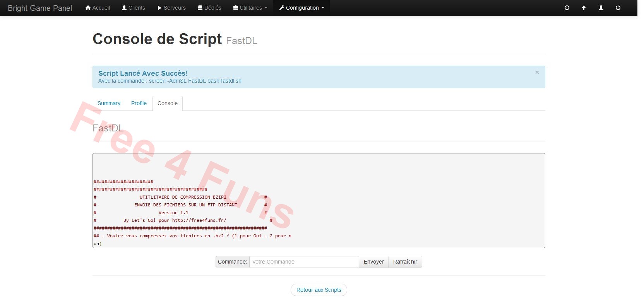The height and width of the screenshot is (303, 644).
Task: Go to Accueil home page
Action: tap(98, 8)
